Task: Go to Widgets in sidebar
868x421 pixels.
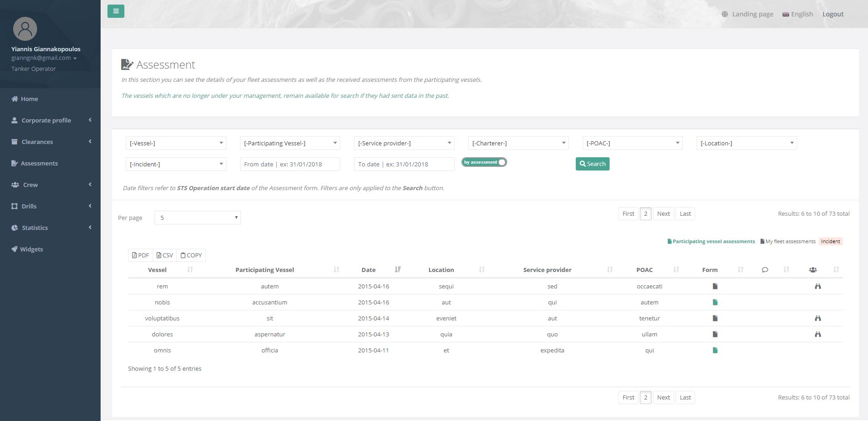Action: [x=31, y=249]
